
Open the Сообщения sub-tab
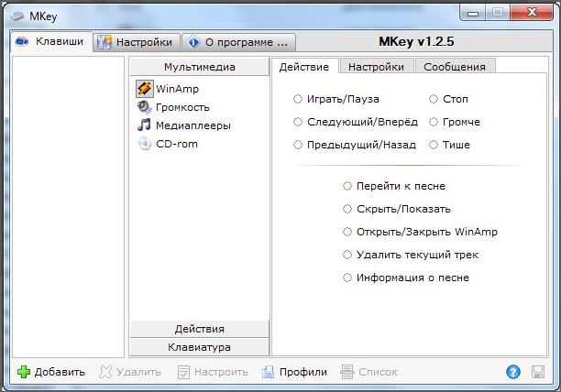(455, 67)
